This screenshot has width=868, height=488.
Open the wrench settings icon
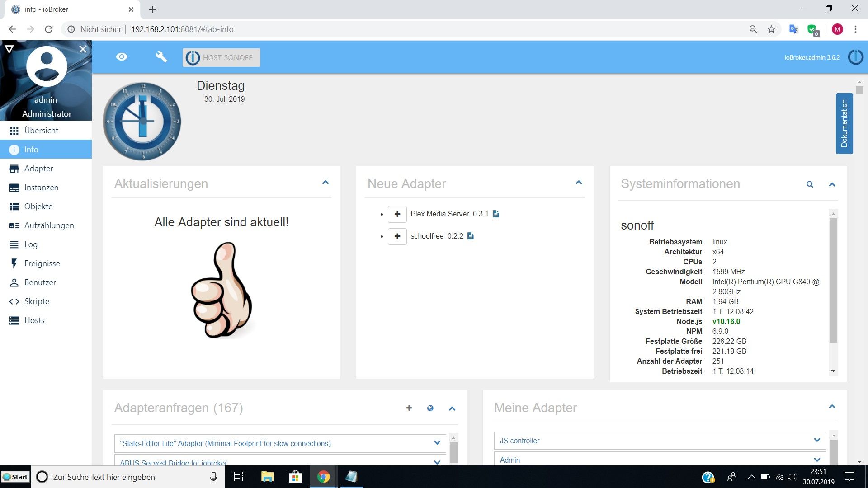click(x=161, y=57)
